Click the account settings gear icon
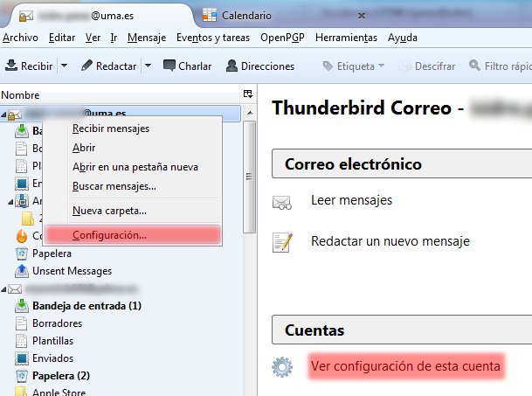 [282, 367]
